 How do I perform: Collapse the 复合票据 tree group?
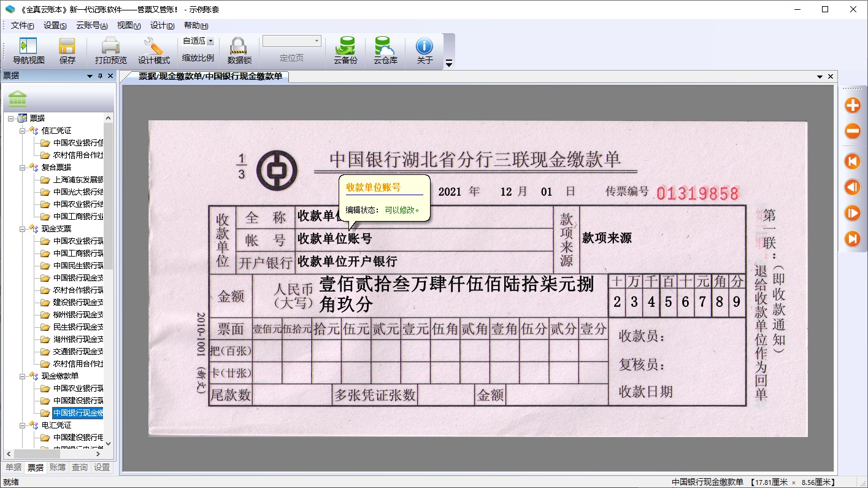pos(23,167)
